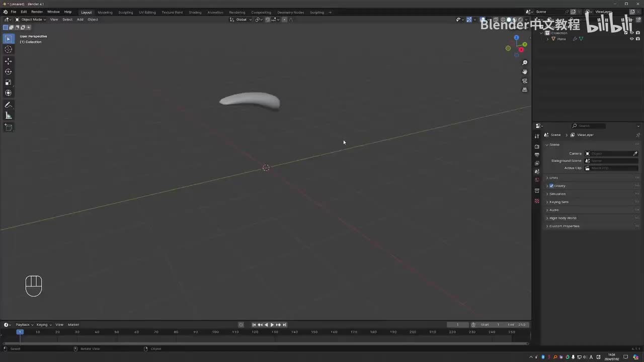The height and width of the screenshot is (362, 644).
Task: Open the File menu
Action: 14,12
